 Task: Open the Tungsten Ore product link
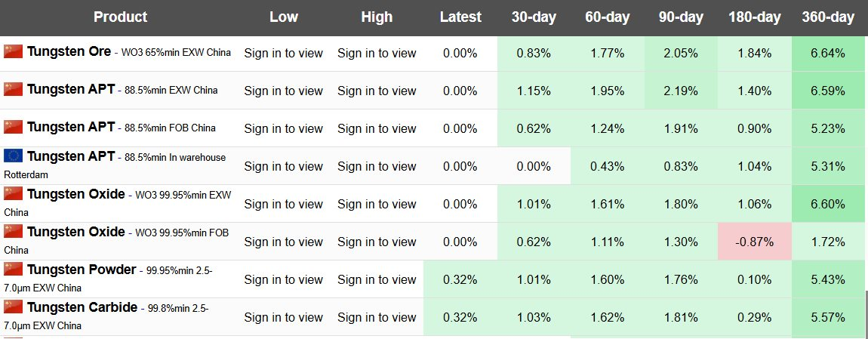[69, 52]
